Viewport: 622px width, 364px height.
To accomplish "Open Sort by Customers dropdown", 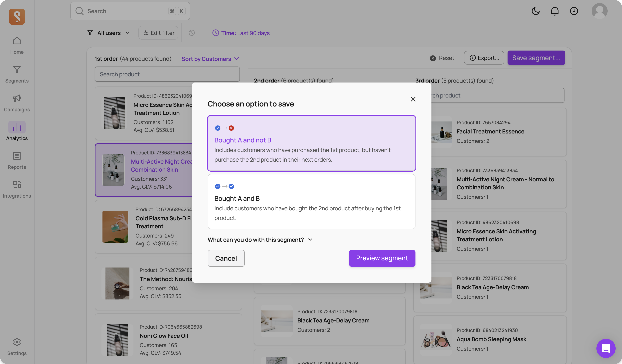I will [x=210, y=59].
